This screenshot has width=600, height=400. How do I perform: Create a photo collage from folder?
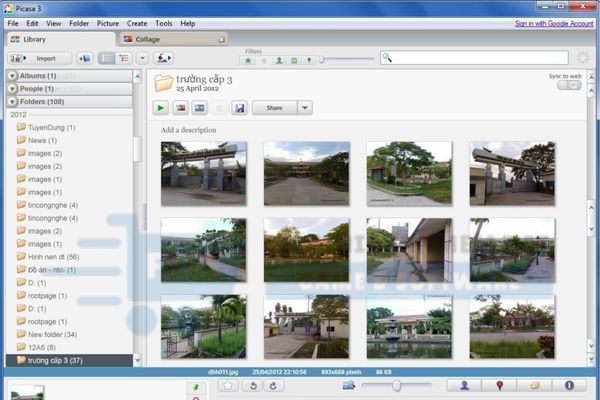click(x=181, y=108)
